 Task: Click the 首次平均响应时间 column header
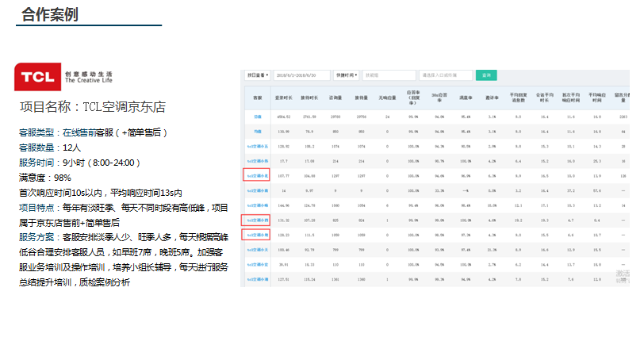[571, 98]
